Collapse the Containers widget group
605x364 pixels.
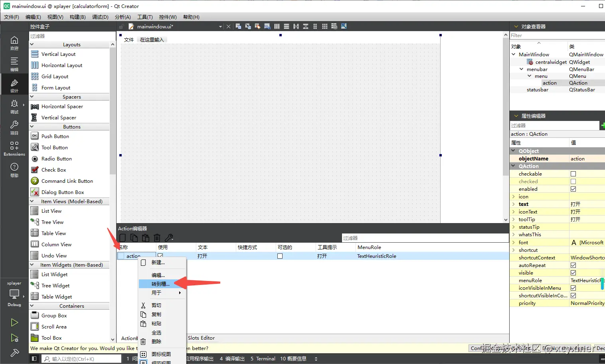point(32,306)
